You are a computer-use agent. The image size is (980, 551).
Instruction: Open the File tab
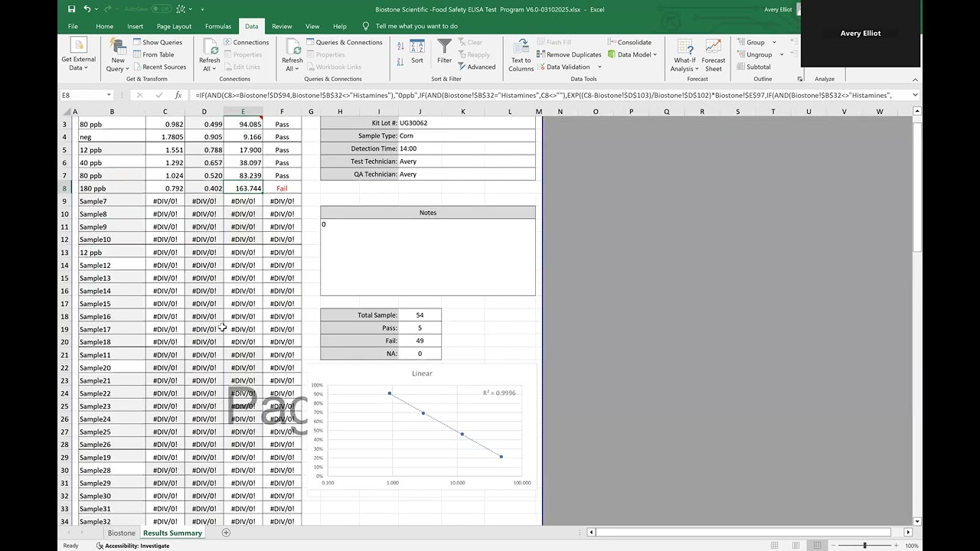click(73, 26)
